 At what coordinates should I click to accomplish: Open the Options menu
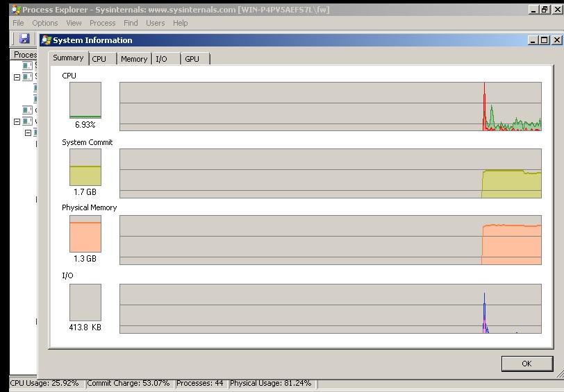[45, 23]
